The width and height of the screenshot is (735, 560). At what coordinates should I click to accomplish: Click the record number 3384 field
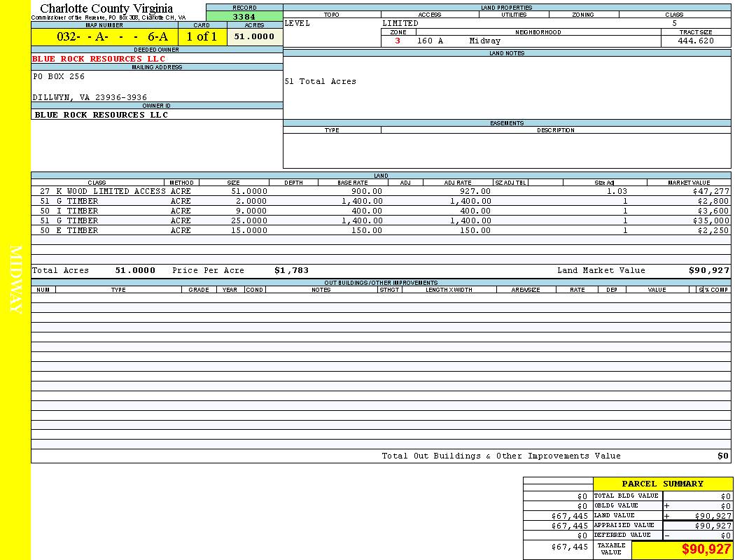click(244, 16)
